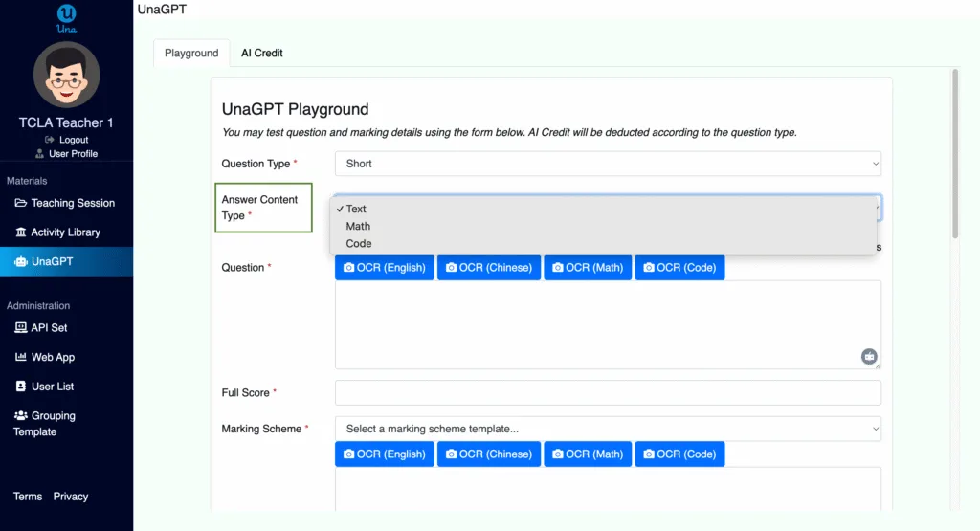Open the User List item
980x531 pixels.
coord(53,387)
